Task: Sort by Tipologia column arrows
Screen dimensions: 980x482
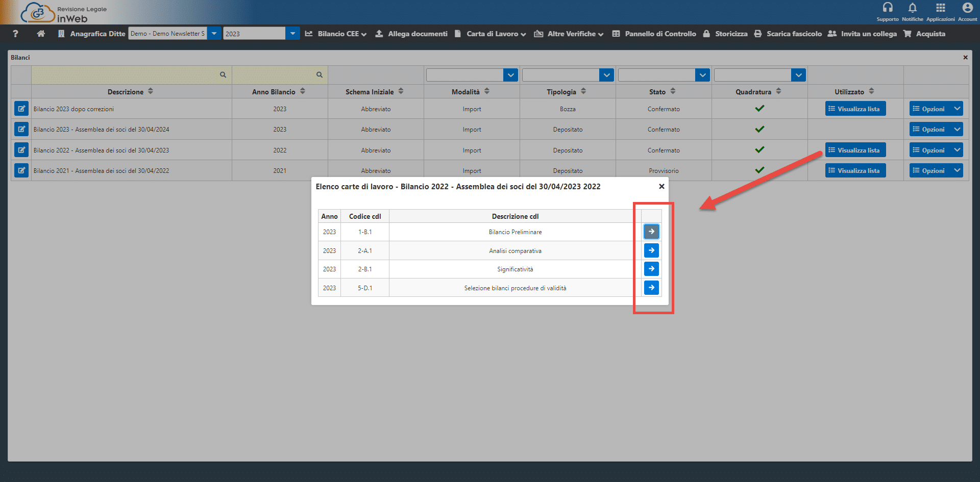Action: 583,91
